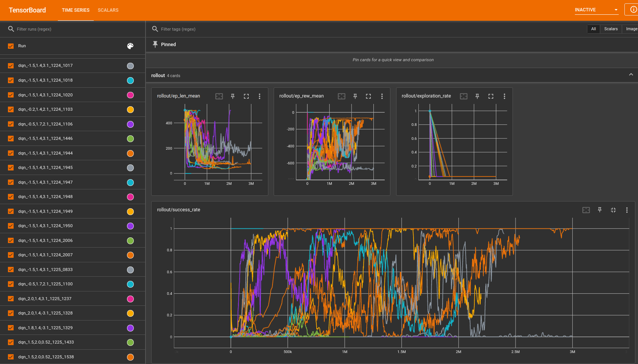This screenshot has width=638, height=364.
Task: Open more options for ep_len_mean card
Action: click(x=260, y=96)
